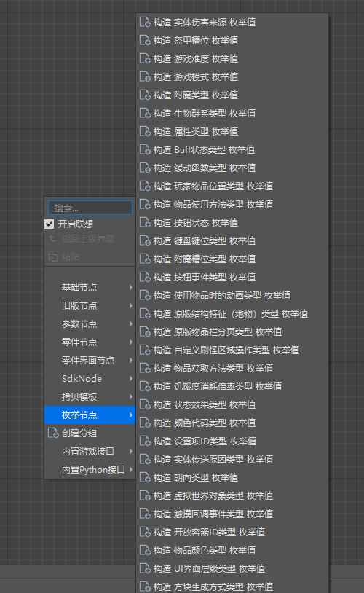Focus the 搜索 search input field
The height and width of the screenshot is (593, 364).
90,208
